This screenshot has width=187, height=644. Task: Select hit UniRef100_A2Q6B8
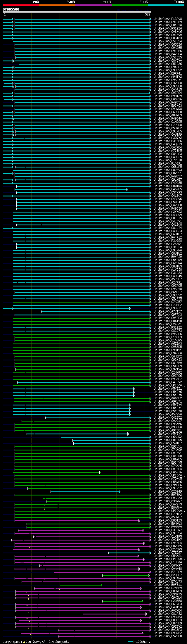[168, 601]
